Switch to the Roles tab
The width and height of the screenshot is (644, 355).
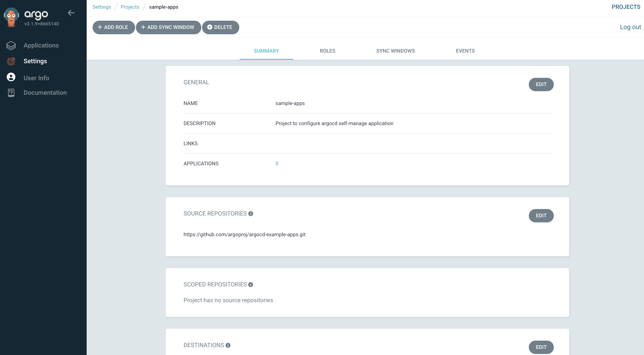(x=327, y=51)
